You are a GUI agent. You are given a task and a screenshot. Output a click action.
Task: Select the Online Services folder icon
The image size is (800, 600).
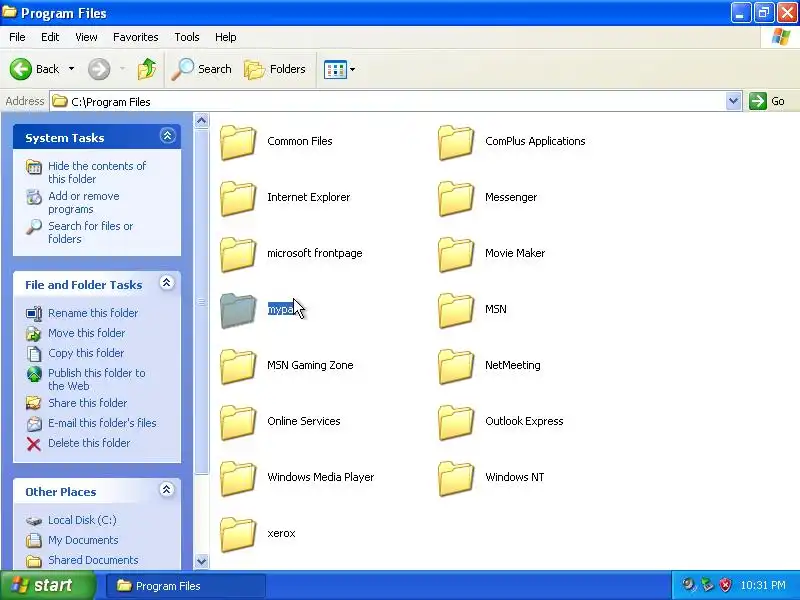(238, 423)
